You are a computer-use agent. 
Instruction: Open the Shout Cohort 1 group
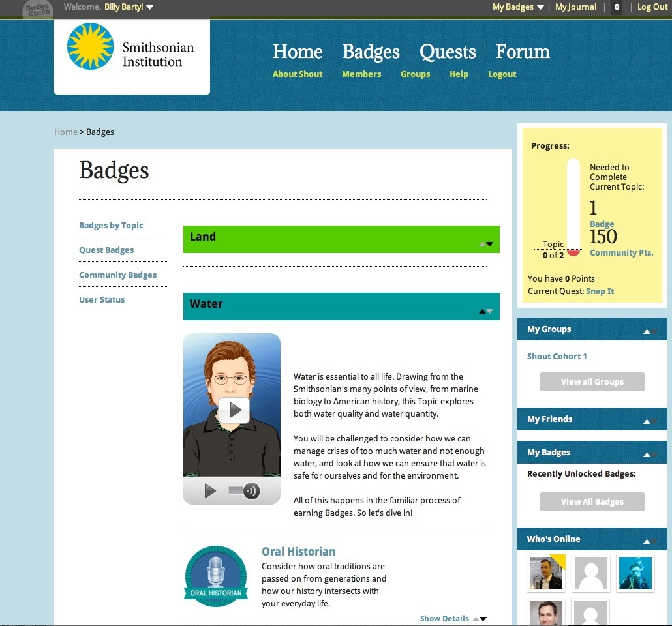pos(557,356)
